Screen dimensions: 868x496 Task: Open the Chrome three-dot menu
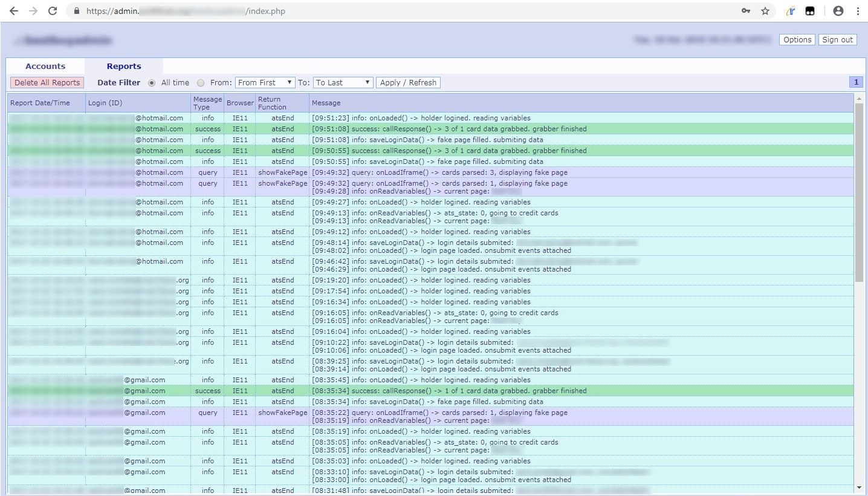pos(858,11)
